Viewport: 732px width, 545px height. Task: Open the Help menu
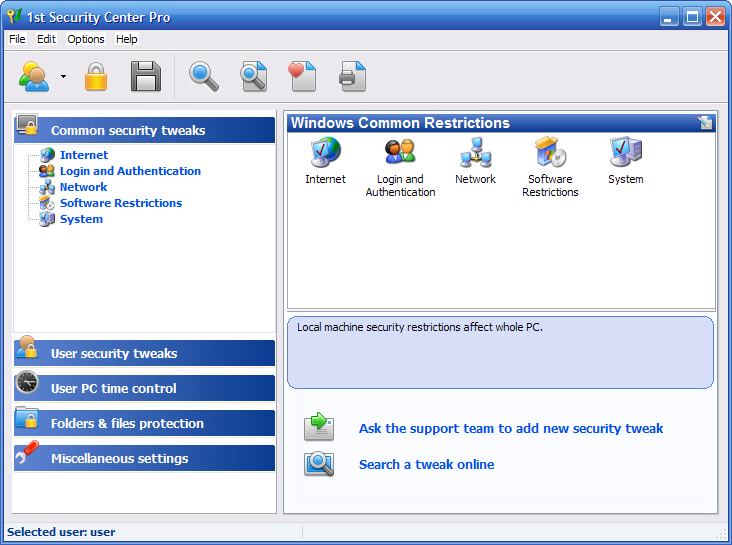127,39
